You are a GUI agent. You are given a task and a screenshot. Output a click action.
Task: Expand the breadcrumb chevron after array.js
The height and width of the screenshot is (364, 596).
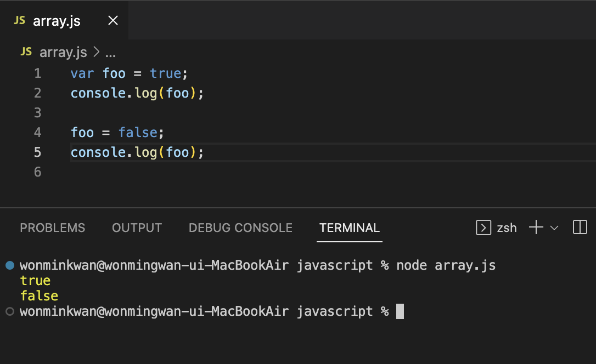96,52
